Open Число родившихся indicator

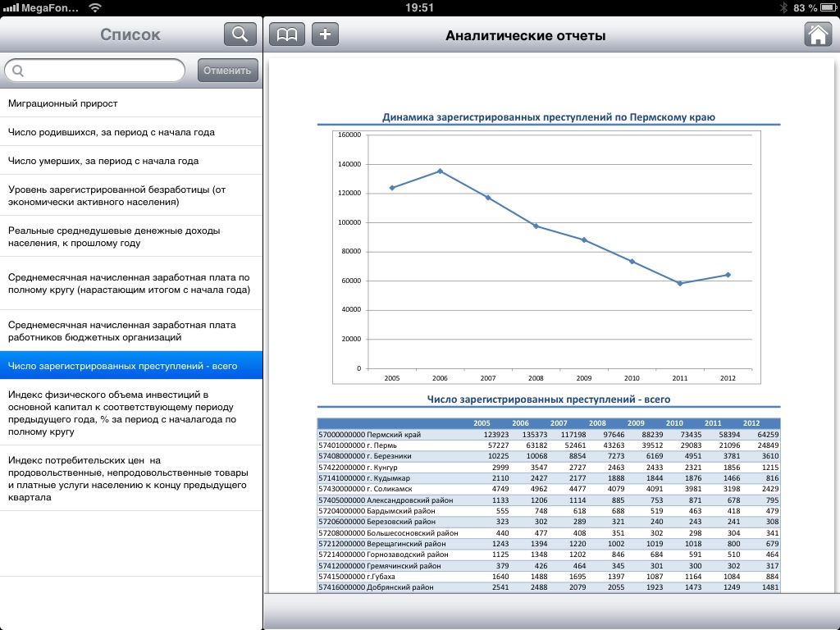click(131, 132)
